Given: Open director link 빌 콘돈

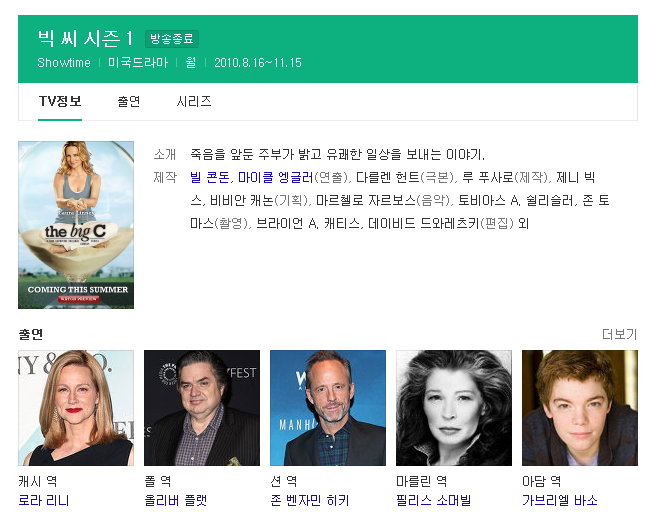Looking at the screenshot, I should (210, 178).
